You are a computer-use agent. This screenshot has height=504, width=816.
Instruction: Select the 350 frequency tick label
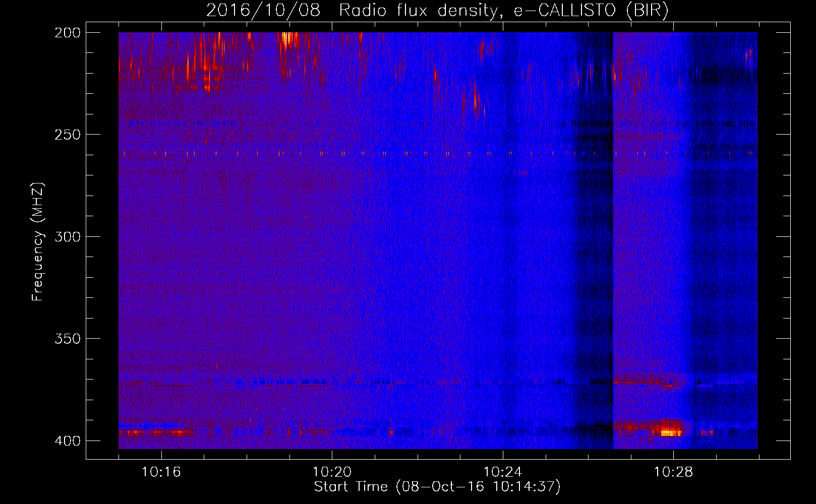tap(68, 339)
